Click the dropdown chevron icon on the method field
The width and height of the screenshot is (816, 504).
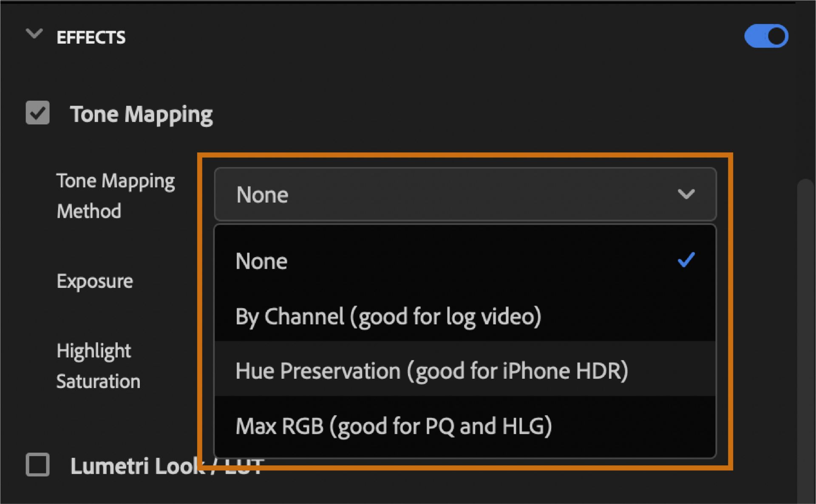tap(686, 194)
